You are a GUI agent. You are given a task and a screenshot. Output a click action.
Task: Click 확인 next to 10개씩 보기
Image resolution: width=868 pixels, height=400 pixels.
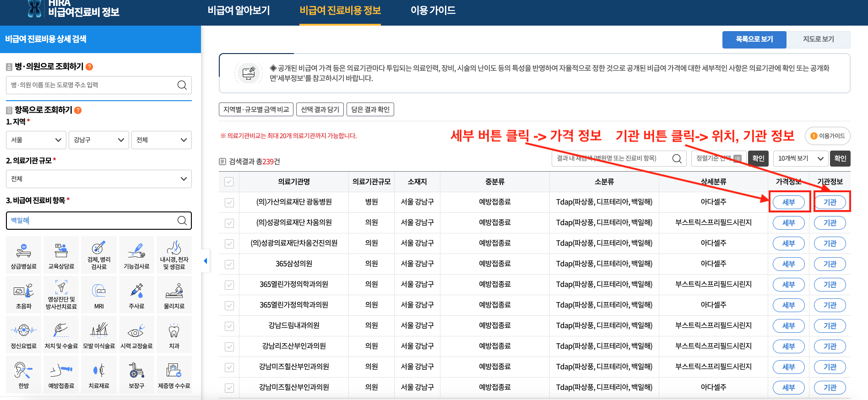point(840,158)
